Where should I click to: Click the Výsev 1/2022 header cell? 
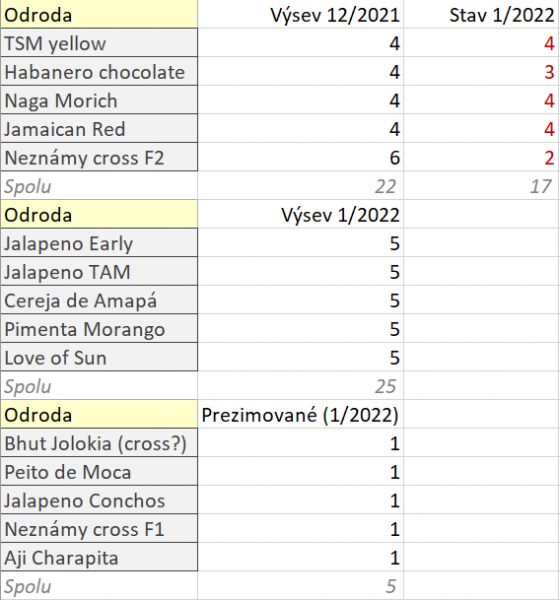[301, 214]
